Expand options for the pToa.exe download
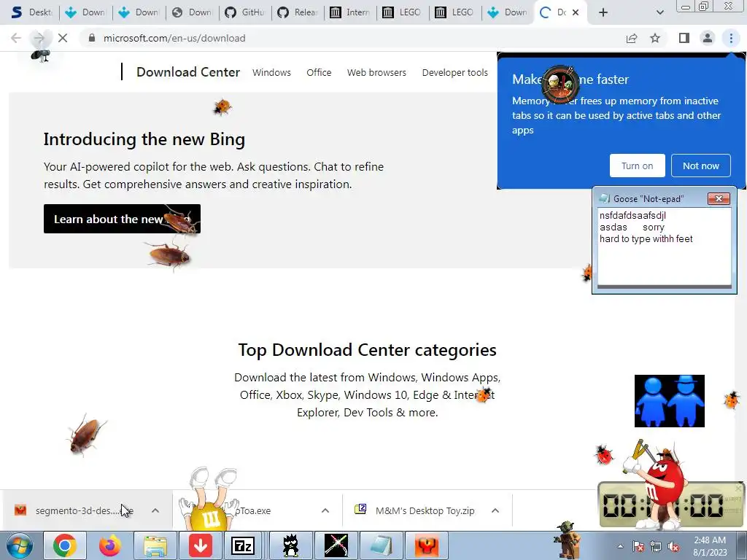This screenshot has height=560, width=747. tap(325, 510)
